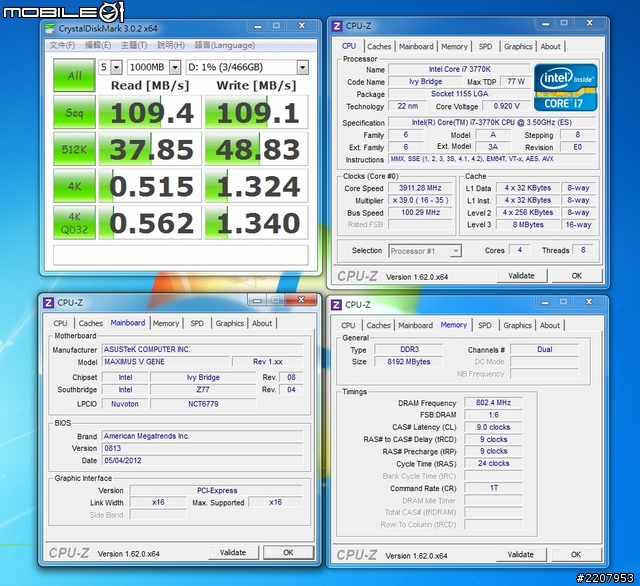
Task: Click OK in the Mainboard CPU-Z window
Action: pos(289,553)
